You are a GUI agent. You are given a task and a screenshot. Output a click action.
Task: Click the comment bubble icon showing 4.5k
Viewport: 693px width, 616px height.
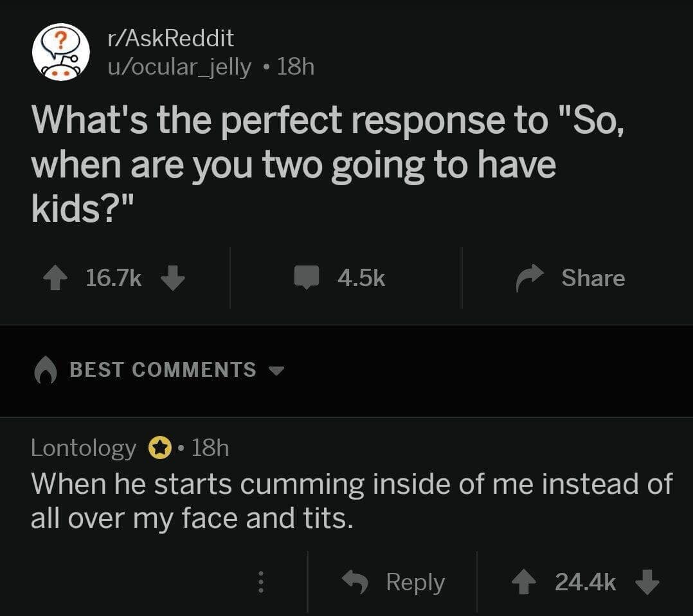click(x=309, y=278)
